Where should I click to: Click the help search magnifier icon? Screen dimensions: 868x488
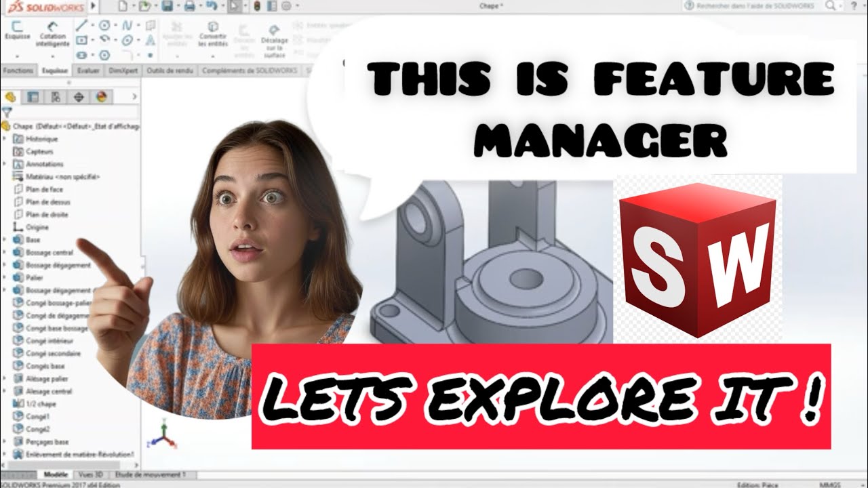pyautogui.click(x=831, y=5)
